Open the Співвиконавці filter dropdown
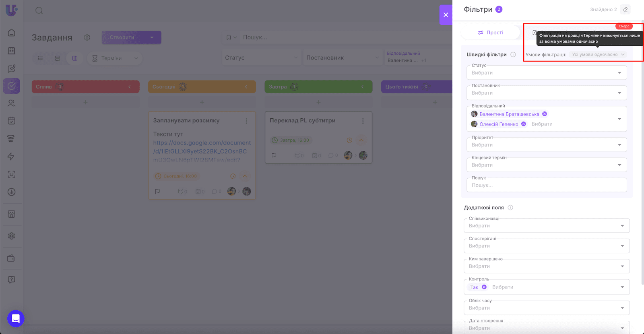 547,226
